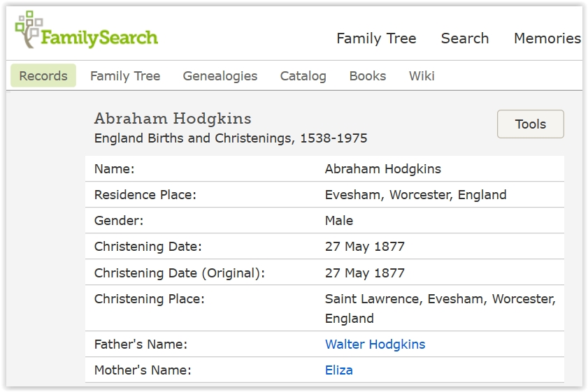This screenshot has width=588, height=392.
Task: Open Family Tree in the top header menu
Action: [376, 38]
